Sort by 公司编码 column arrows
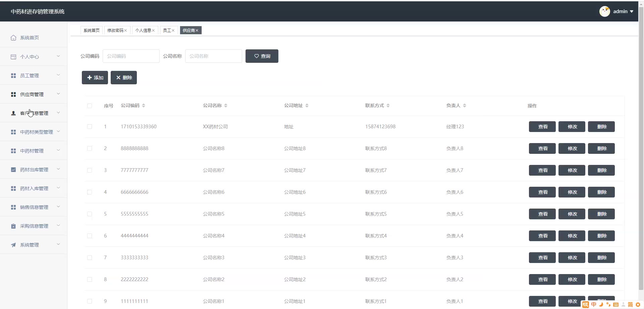Screen dimensions: 644x309 144,105
